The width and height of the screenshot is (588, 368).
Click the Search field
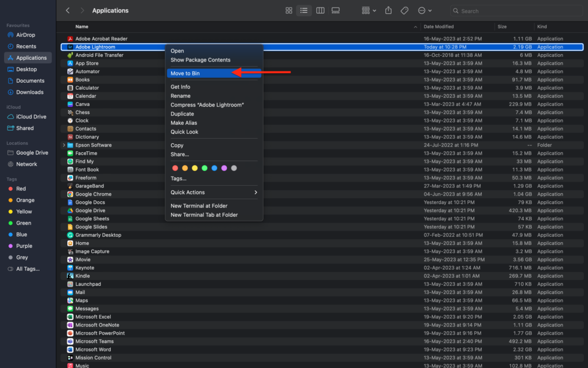(x=516, y=11)
